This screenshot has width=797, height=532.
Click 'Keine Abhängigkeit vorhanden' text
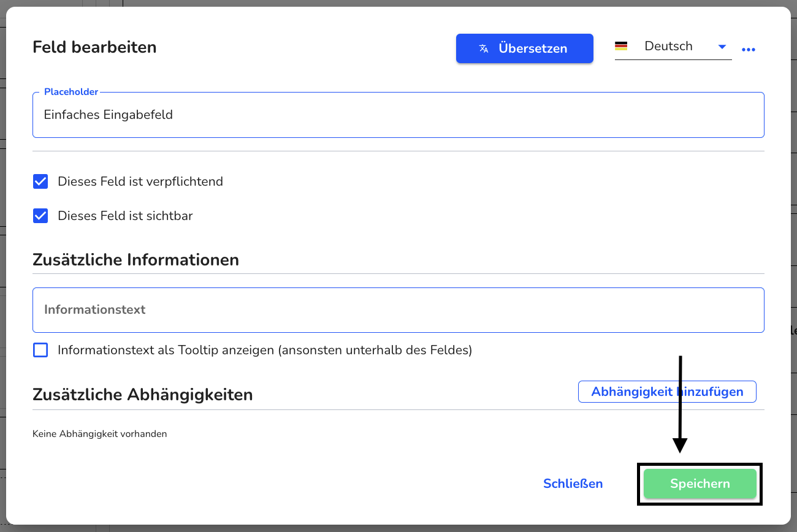(99, 434)
